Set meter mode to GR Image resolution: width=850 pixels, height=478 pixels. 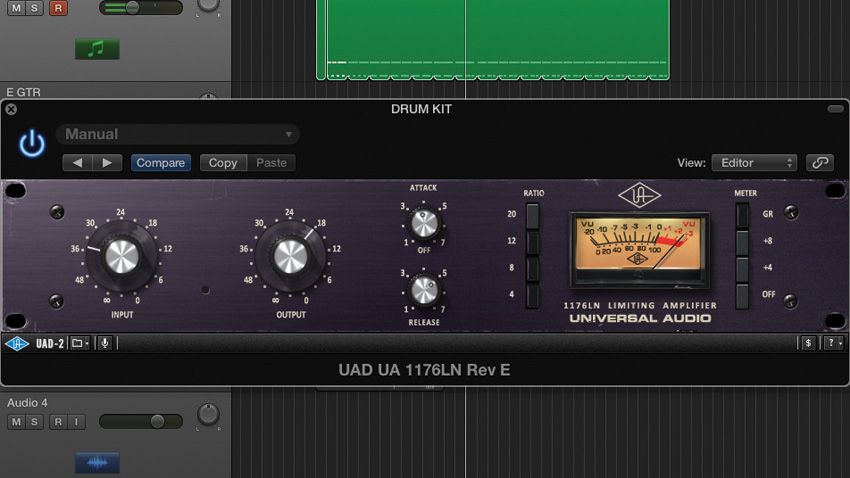click(742, 215)
